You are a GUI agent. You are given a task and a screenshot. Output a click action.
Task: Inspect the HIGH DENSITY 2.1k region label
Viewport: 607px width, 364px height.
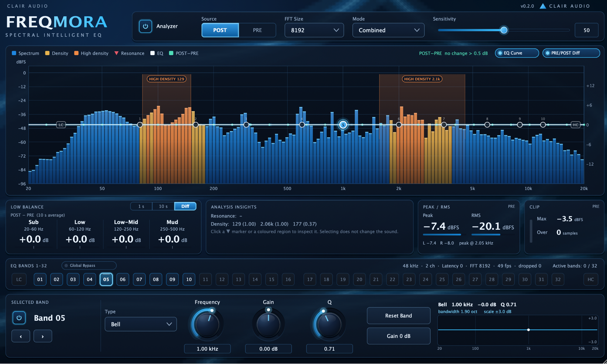point(422,79)
